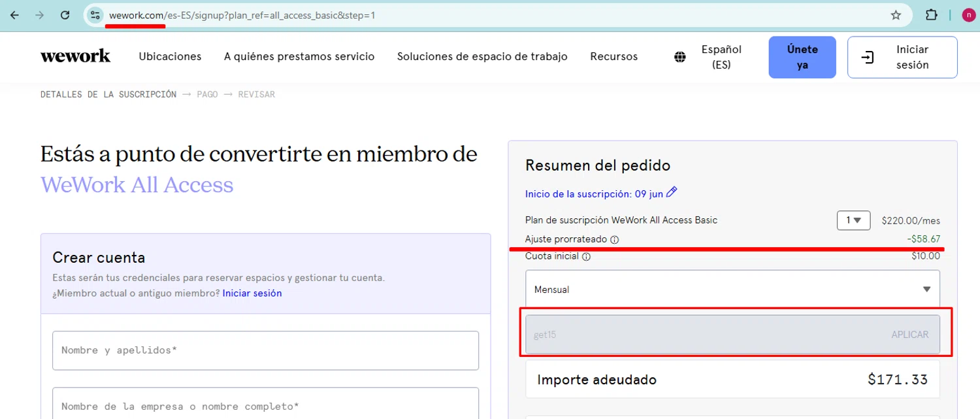
Task: Edit subscription start date pencil icon
Action: point(672,193)
